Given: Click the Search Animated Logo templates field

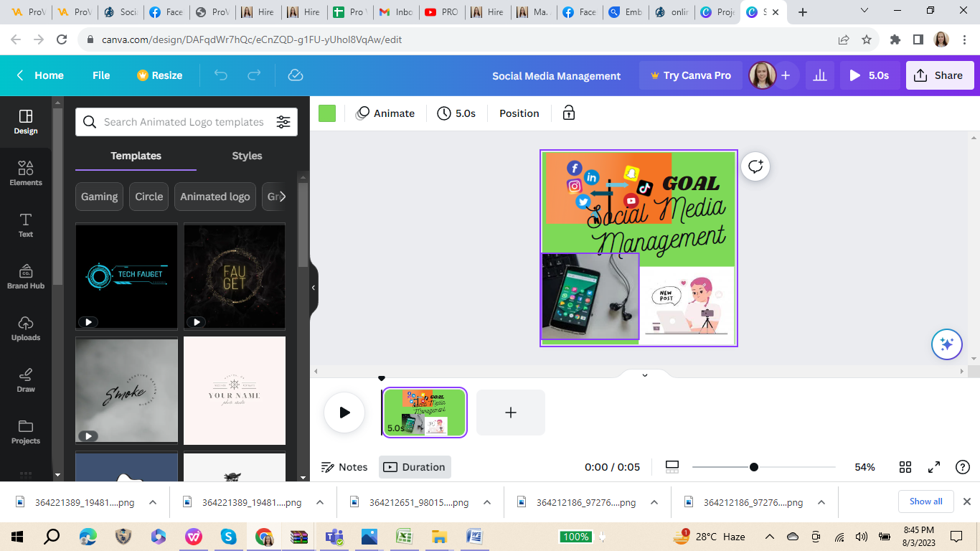Looking at the screenshot, I should point(187,122).
